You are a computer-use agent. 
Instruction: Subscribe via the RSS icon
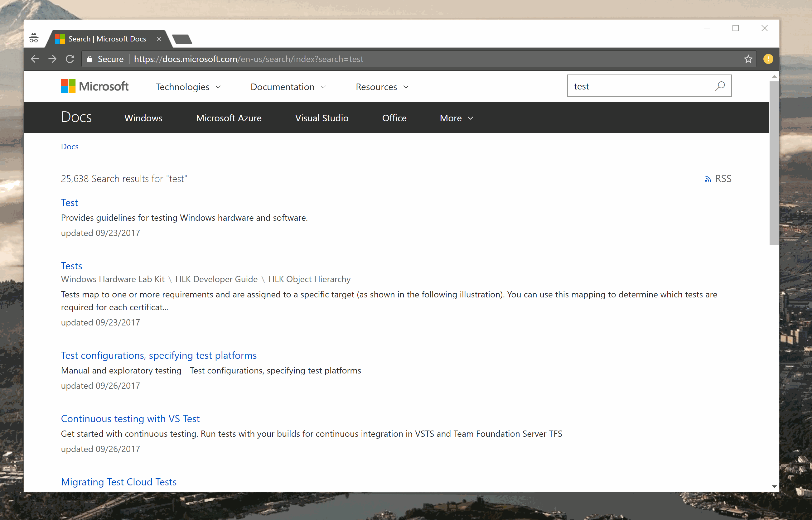click(708, 179)
